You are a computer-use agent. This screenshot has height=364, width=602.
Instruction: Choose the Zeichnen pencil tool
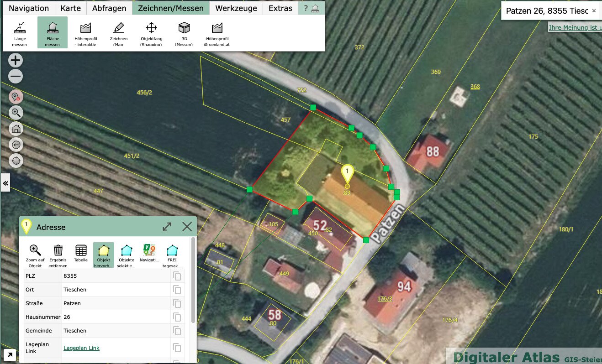[119, 33]
